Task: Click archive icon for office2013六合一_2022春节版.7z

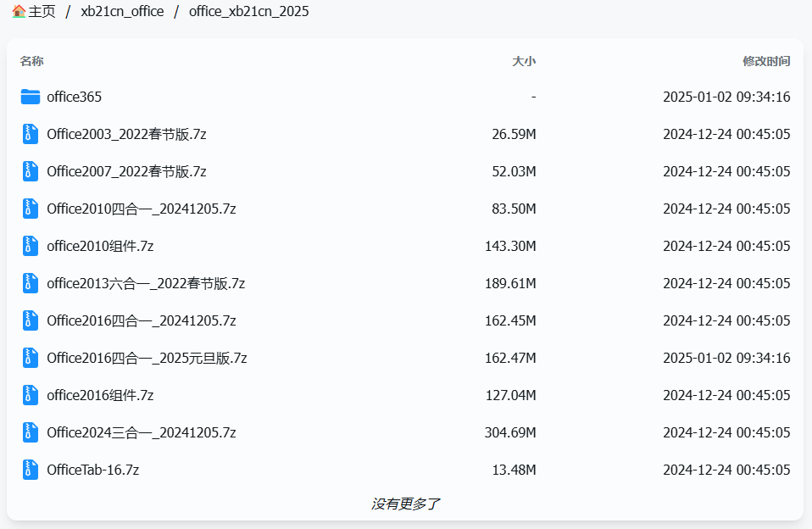Action: (30, 283)
